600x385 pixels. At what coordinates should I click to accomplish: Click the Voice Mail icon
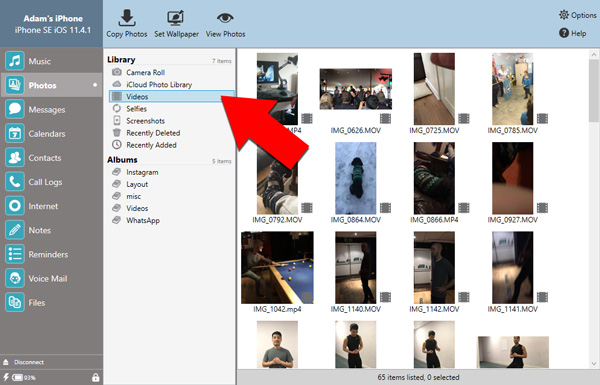point(15,278)
